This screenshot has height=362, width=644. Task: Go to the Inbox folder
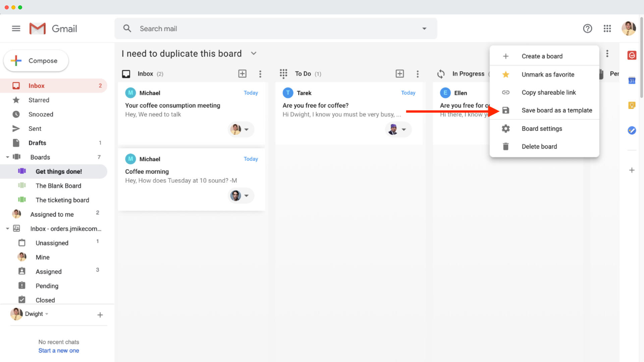(x=54, y=86)
